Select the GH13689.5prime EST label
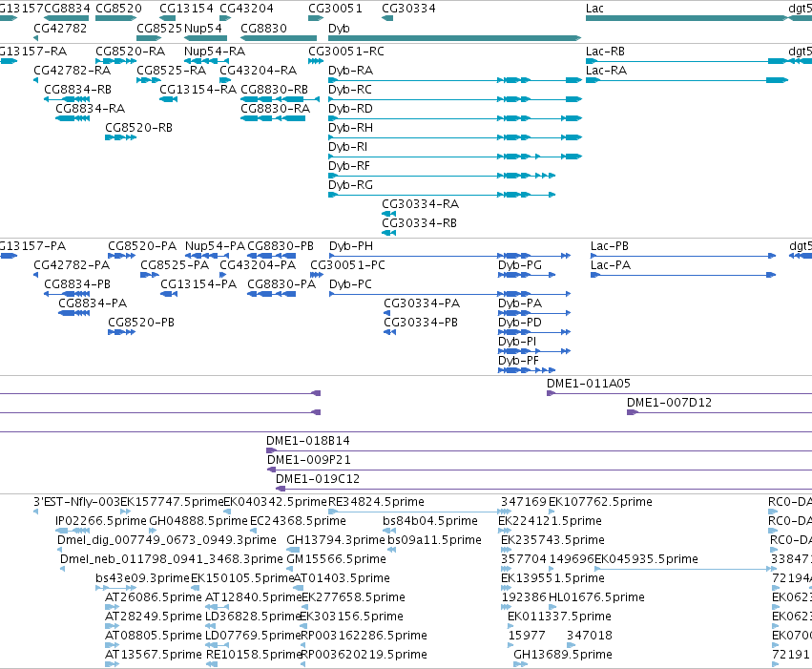This screenshot has height=669, width=812. coord(563,655)
